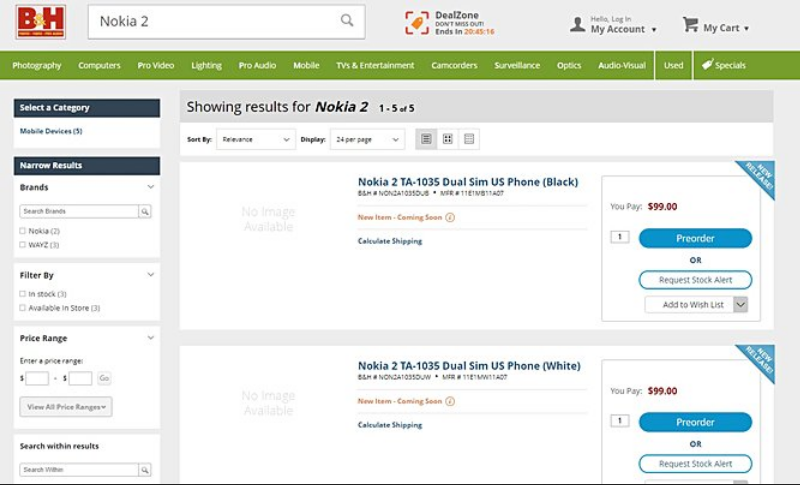
Task: Enable Available In Store (3) filter
Action: click(22, 308)
